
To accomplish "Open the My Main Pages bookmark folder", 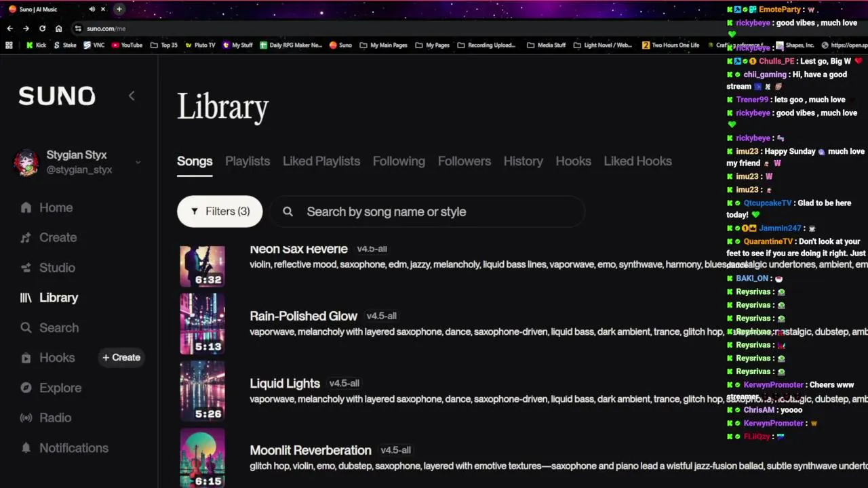I will [x=383, y=45].
